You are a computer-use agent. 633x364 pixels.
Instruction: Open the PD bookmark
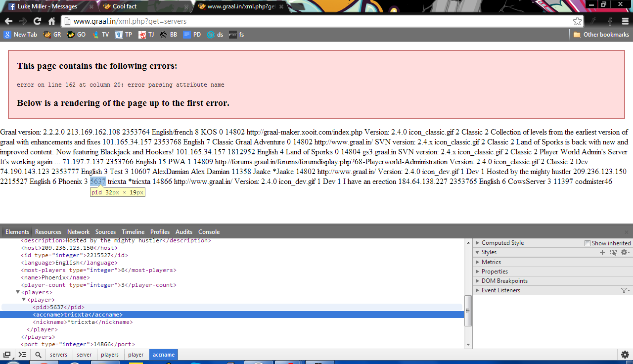click(x=192, y=35)
